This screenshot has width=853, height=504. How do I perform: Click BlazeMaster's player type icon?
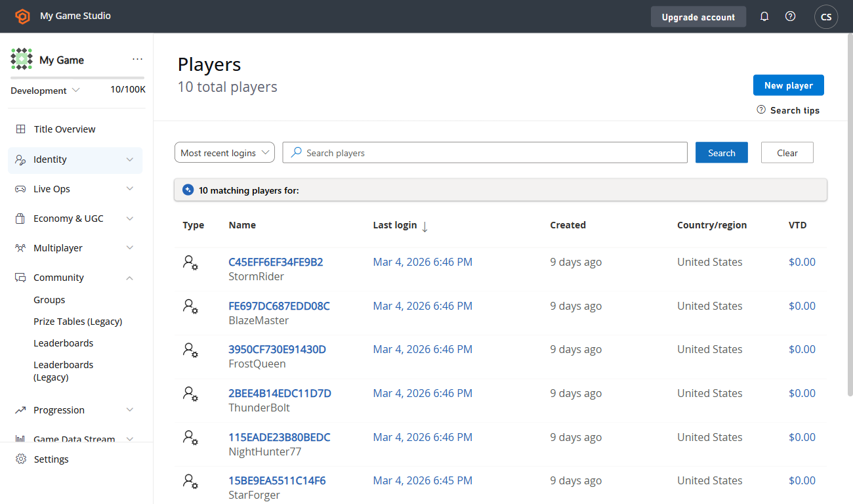point(190,306)
